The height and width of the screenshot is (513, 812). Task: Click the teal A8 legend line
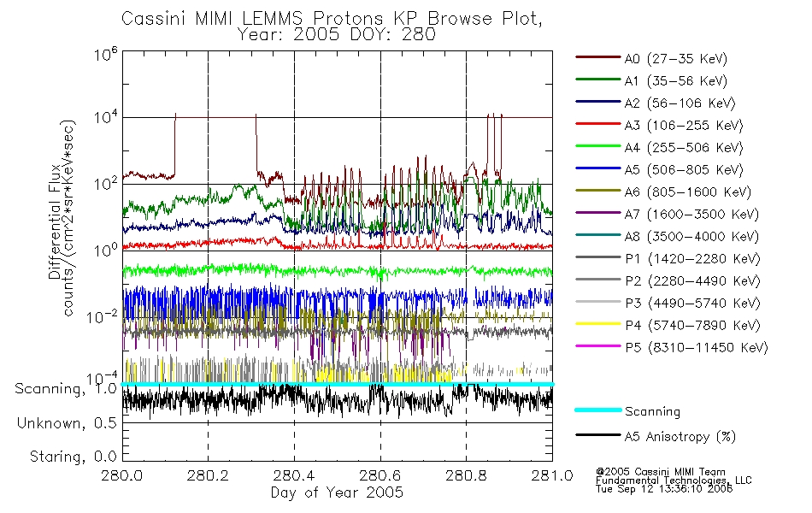click(597, 235)
